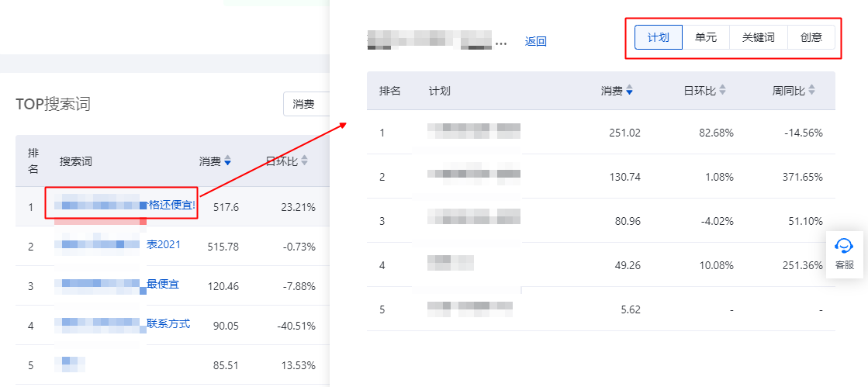Screen dimensions: 868x387
Task: Switch to the 计划 tab
Action: pos(658,37)
